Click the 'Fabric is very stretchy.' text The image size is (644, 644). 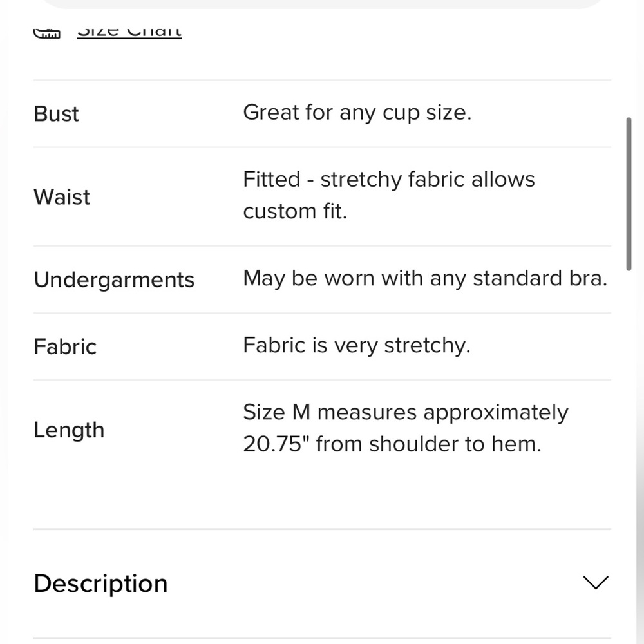(356, 346)
